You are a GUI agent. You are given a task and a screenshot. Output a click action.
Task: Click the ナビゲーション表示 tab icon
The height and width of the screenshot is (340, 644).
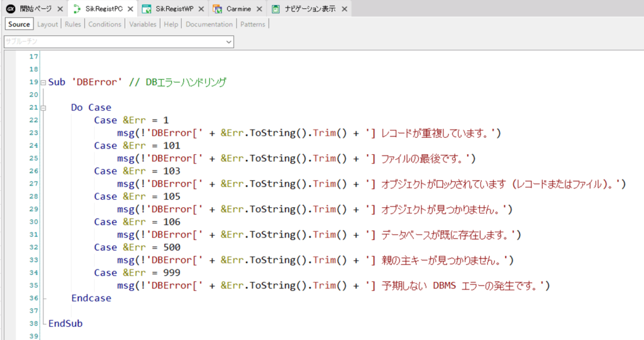coord(277,9)
